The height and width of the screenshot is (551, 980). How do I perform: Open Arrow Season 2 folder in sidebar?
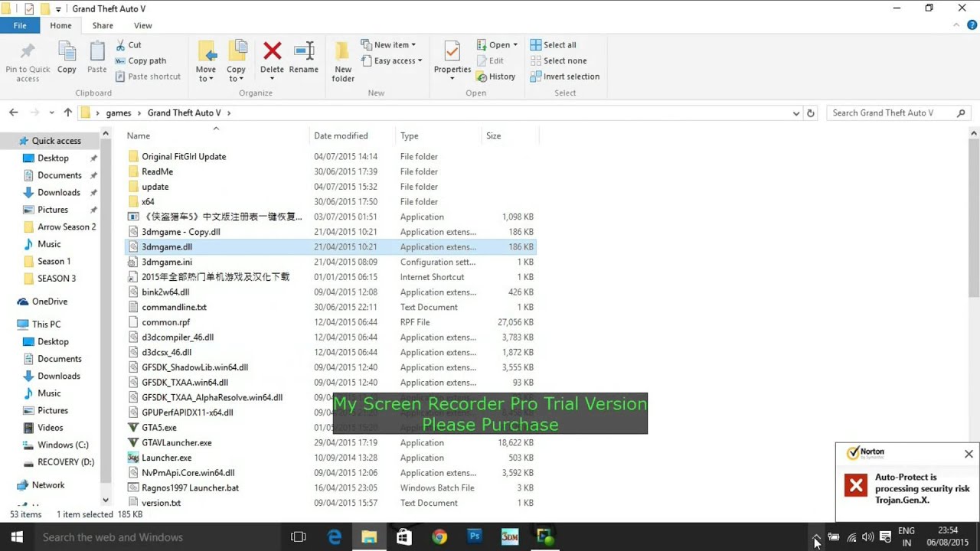(x=67, y=227)
